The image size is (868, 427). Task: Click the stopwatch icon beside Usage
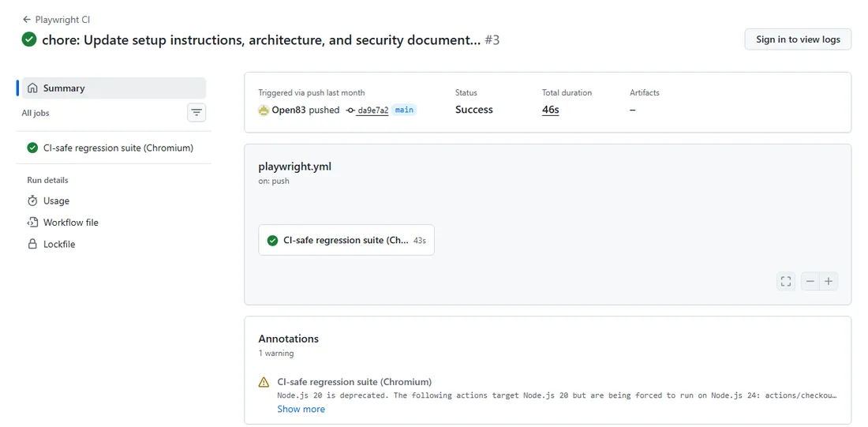coord(32,200)
